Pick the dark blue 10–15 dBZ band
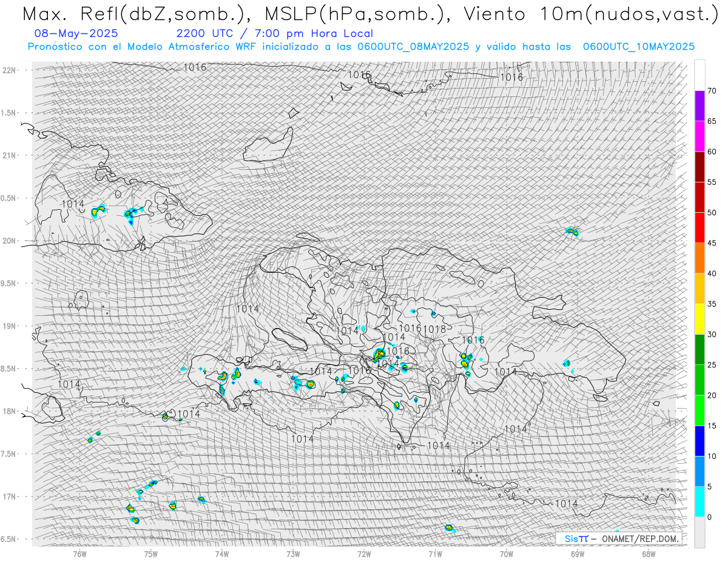This screenshot has height=562, width=728. click(699, 441)
